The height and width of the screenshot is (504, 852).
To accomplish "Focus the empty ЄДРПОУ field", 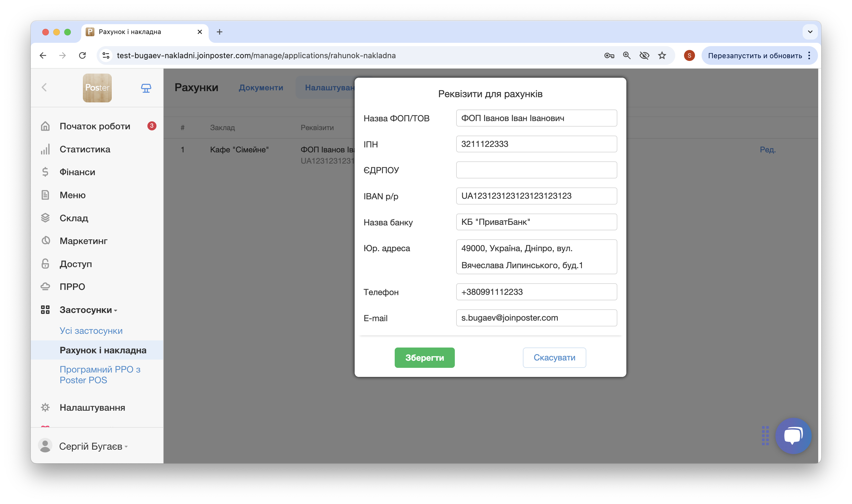I will [x=537, y=170].
